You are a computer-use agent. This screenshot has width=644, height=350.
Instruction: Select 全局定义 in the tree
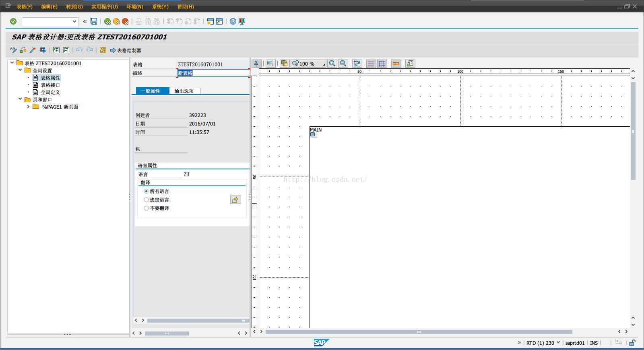click(x=50, y=92)
